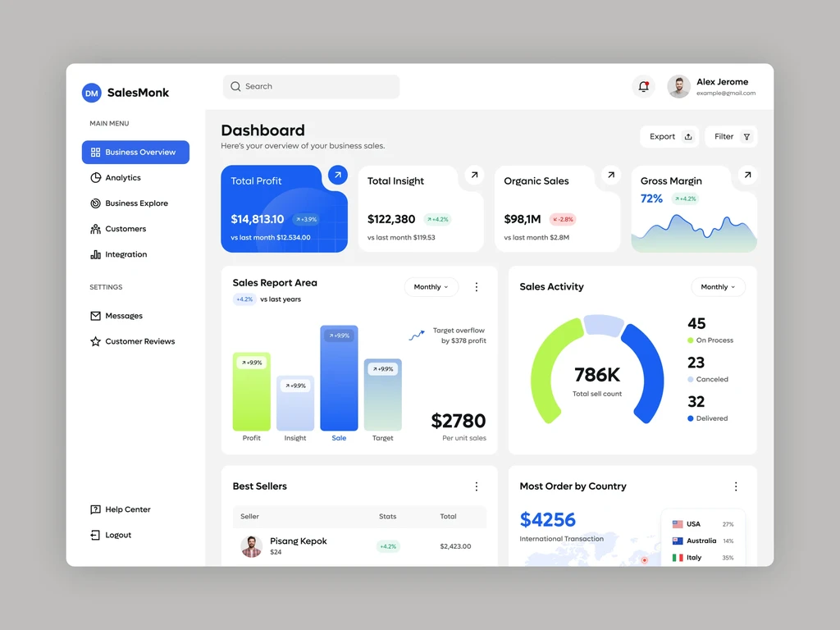Open Gross Margin card arrow icon
Image resolution: width=840 pixels, height=630 pixels.
click(x=747, y=175)
